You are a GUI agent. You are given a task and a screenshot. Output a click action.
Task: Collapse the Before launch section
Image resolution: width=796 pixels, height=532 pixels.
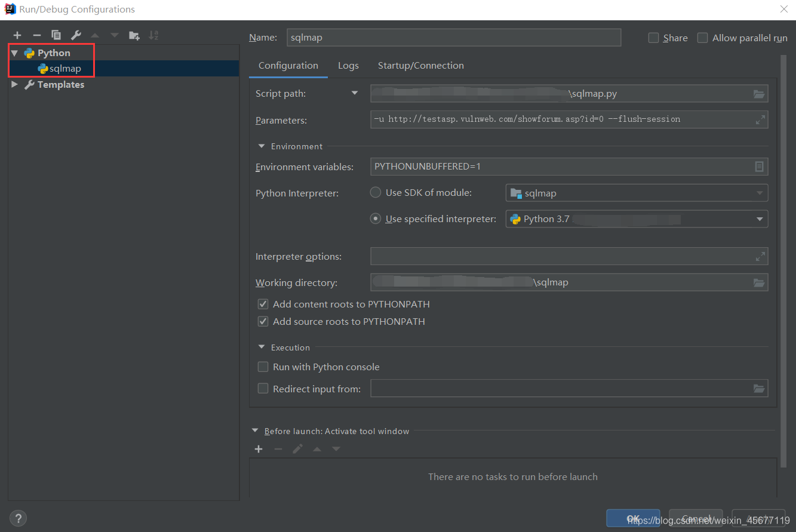point(256,431)
